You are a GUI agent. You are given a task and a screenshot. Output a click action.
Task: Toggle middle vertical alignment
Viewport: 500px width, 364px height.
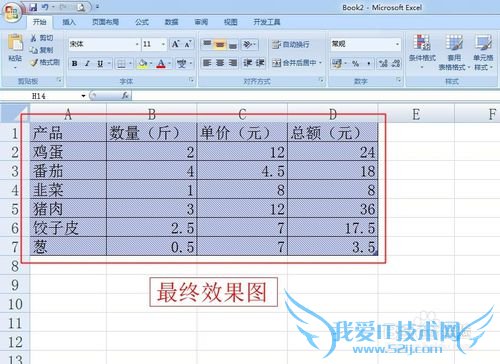(x=220, y=44)
